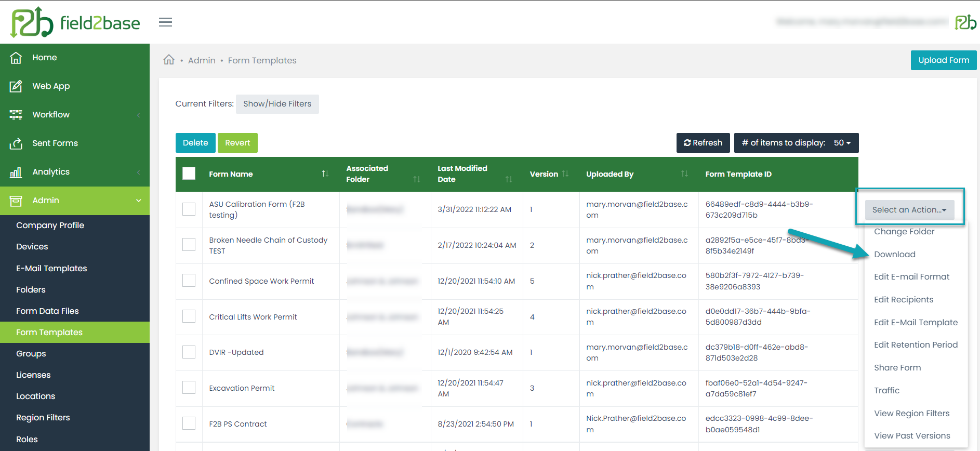Screen dimensions: 980x451
Task: Sort by Form Name column arrows
Action: click(x=325, y=174)
